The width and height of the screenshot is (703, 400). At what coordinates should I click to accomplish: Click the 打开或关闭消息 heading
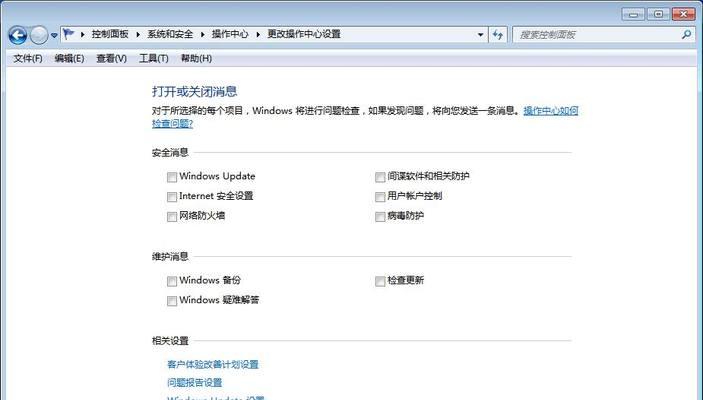(195, 91)
